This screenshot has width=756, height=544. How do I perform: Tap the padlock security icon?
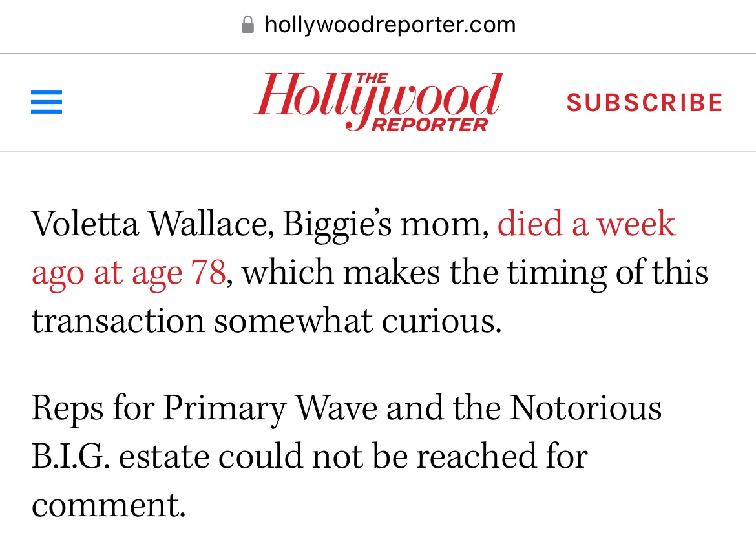247,25
